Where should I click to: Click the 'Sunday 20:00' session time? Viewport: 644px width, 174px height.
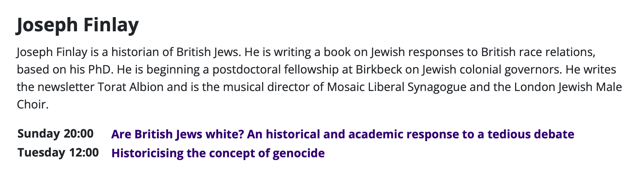pos(55,134)
